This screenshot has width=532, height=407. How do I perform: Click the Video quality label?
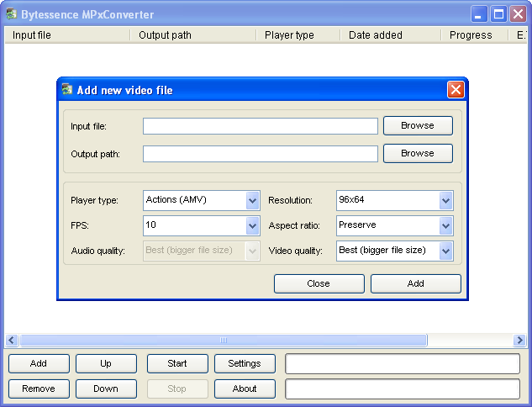click(295, 251)
